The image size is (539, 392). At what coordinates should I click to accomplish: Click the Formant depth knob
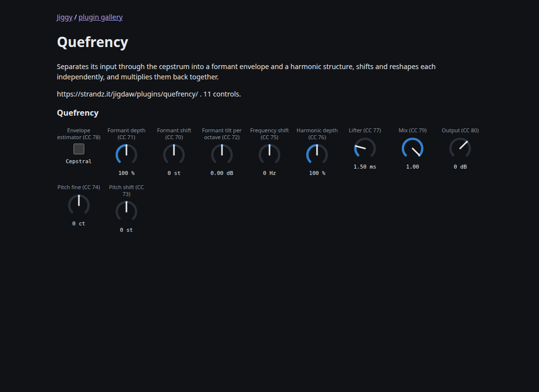point(126,154)
